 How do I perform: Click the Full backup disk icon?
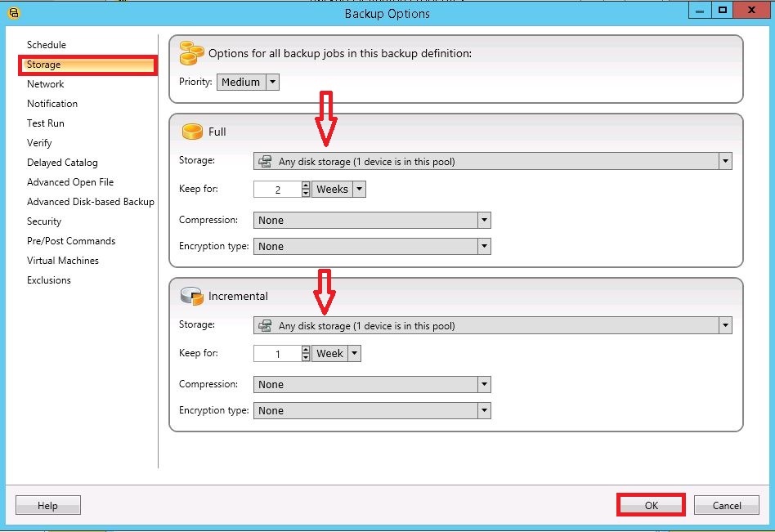click(x=192, y=132)
